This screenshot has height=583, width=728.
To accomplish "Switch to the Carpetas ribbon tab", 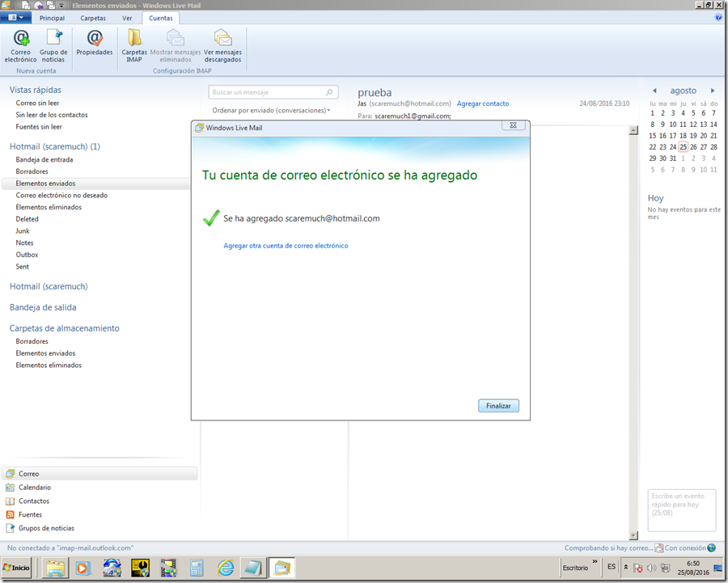I will pyautogui.click(x=93, y=18).
